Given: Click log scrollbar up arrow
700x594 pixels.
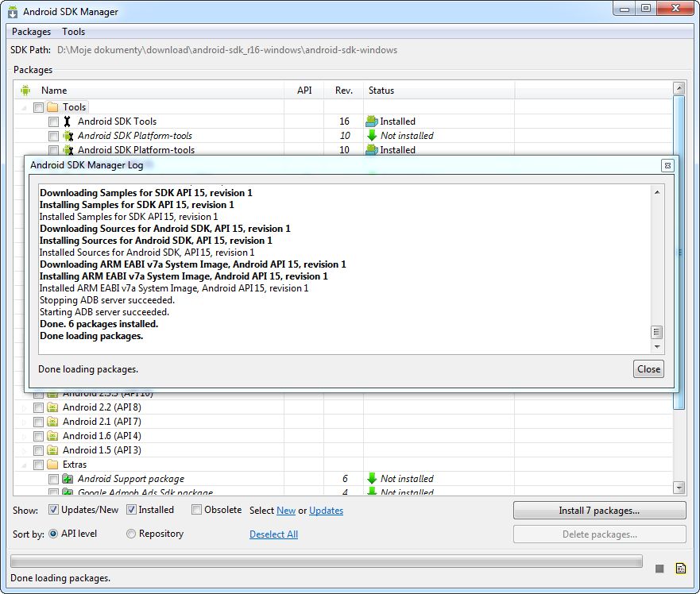Looking at the screenshot, I should coord(656,192).
